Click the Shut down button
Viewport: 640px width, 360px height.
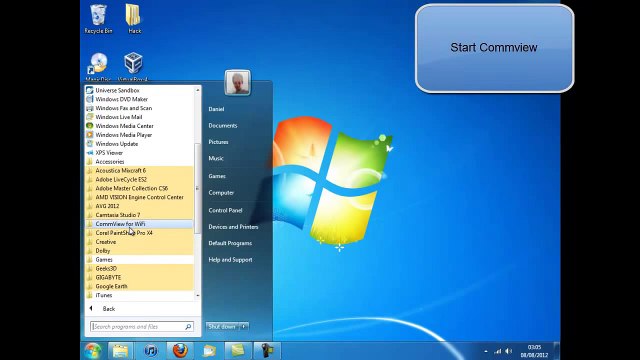[222, 327]
